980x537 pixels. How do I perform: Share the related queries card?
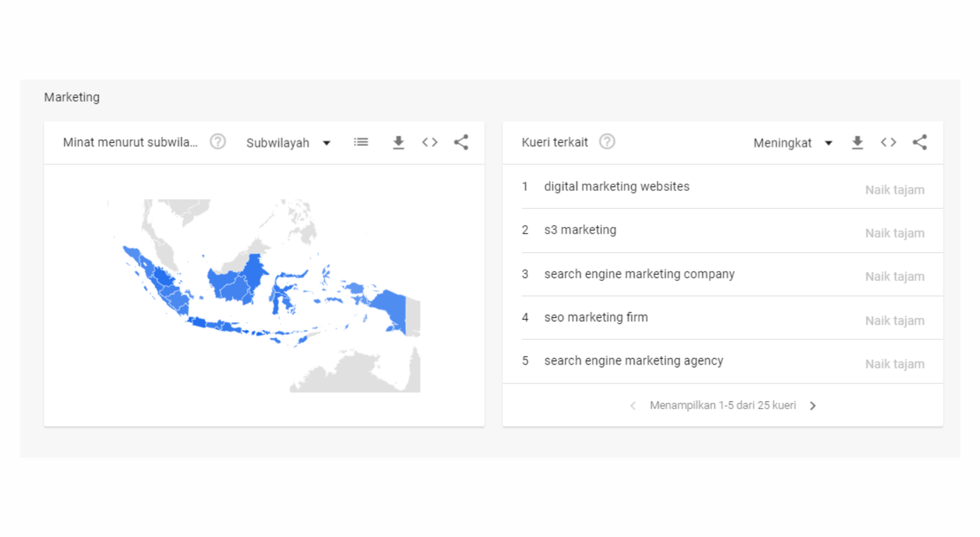(x=919, y=142)
